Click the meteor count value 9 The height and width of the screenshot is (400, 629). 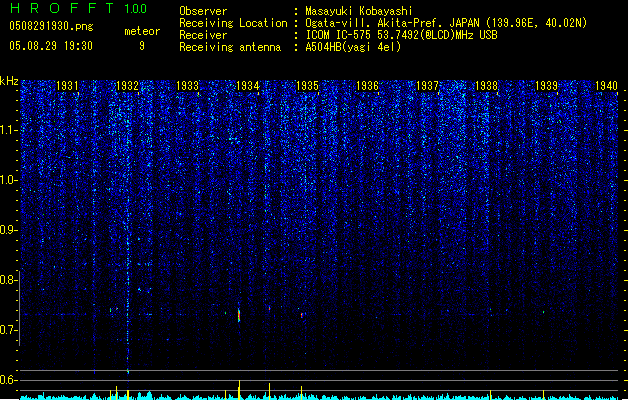pos(142,46)
